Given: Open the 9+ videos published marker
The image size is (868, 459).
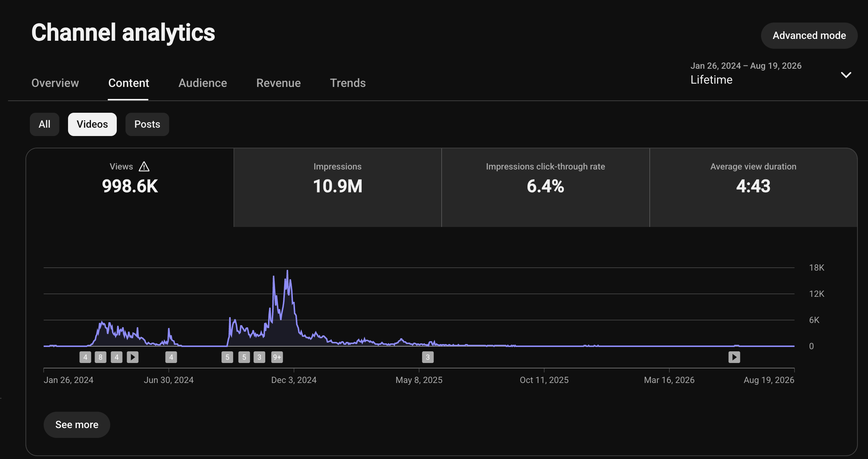Looking at the screenshot, I should [x=277, y=357].
